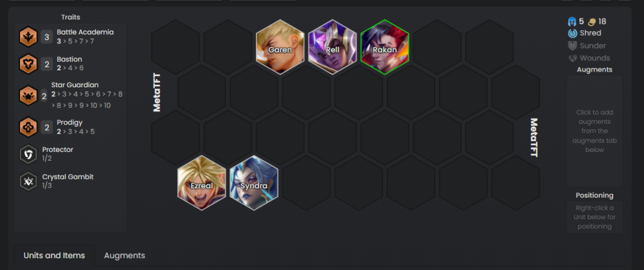Click the Battle Academia trait icon

coord(28,37)
